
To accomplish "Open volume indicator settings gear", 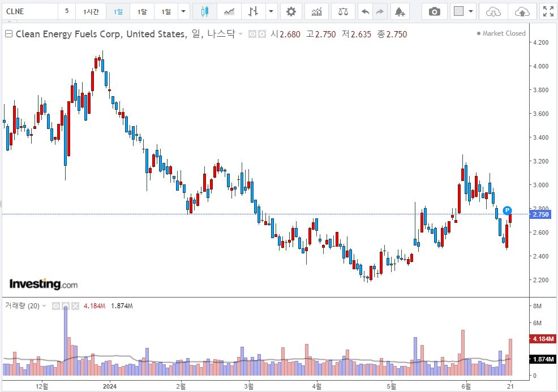I will (66, 306).
